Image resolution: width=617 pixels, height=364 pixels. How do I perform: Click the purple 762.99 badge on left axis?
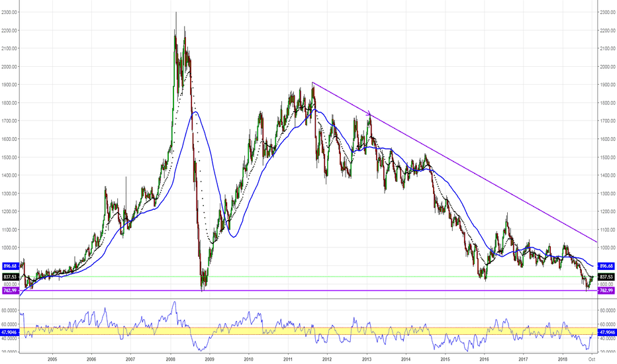10,291
